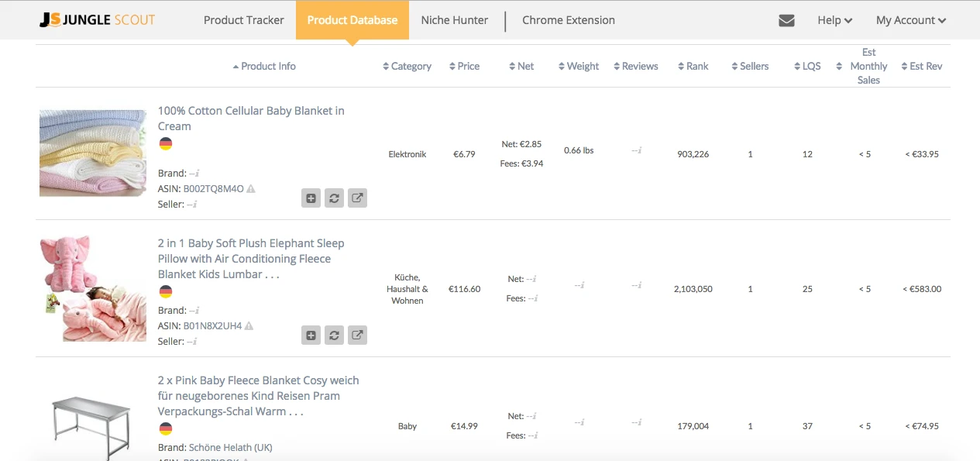Image resolution: width=980 pixels, height=461 pixels.
Task: Sort the table by Sellers column
Action: (x=749, y=66)
